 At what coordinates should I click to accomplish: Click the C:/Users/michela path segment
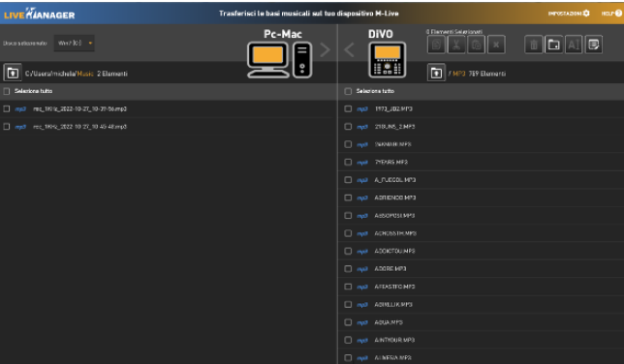point(50,74)
